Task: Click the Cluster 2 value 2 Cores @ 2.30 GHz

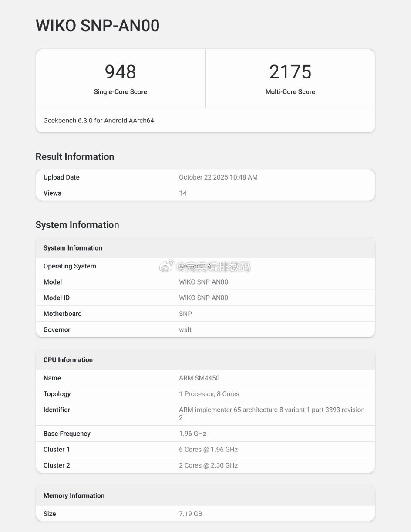Action: pyautogui.click(x=208, y=465)
